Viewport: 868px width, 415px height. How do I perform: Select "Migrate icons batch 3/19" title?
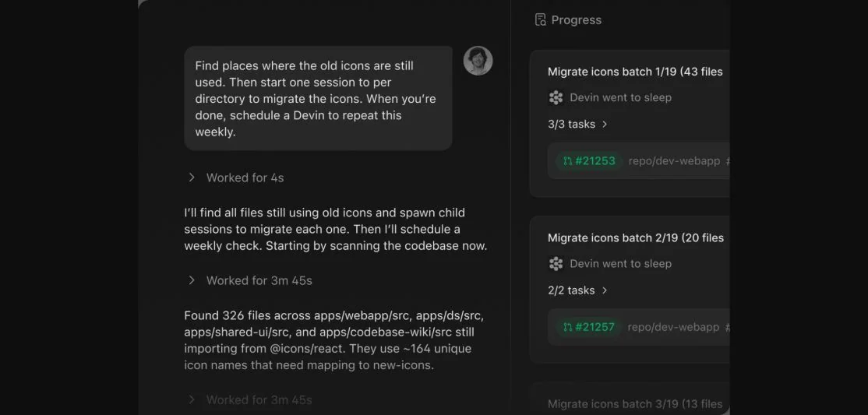(x=635, y=404)
